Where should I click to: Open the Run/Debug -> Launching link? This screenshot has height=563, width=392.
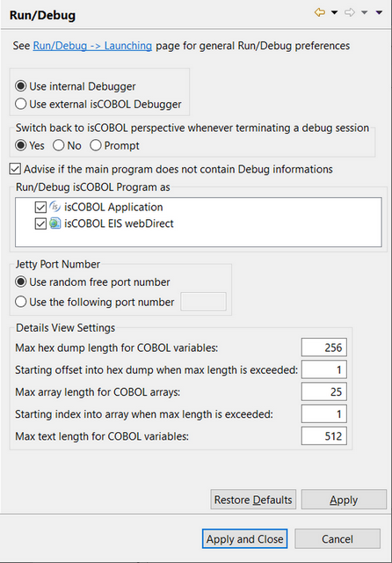pos(92,46)
